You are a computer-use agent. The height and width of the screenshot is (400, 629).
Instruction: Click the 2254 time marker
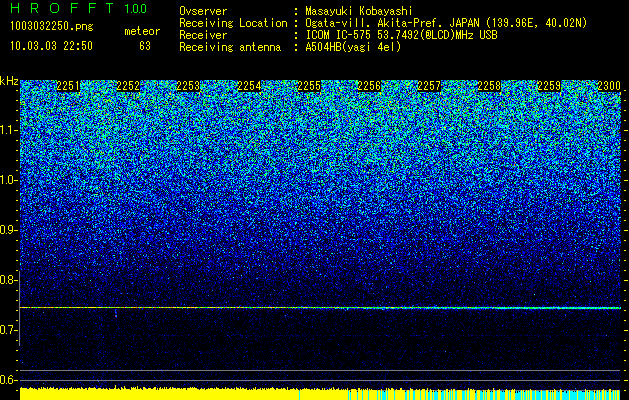[x=249, y=86]
